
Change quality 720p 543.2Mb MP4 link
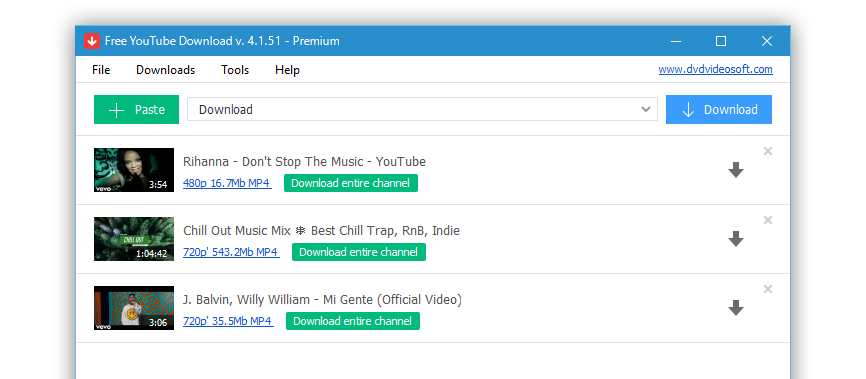(x=231, y=252)
